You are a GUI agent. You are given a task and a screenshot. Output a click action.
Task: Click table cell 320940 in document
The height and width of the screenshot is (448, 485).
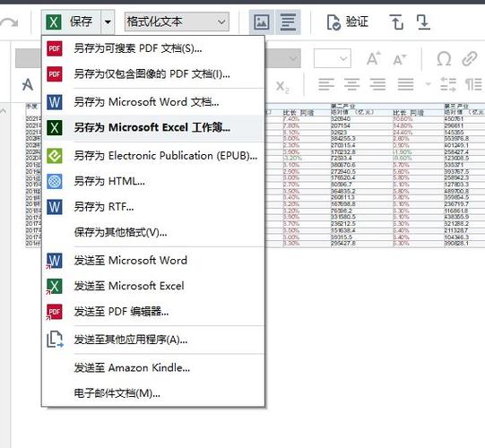pos(341,119)
